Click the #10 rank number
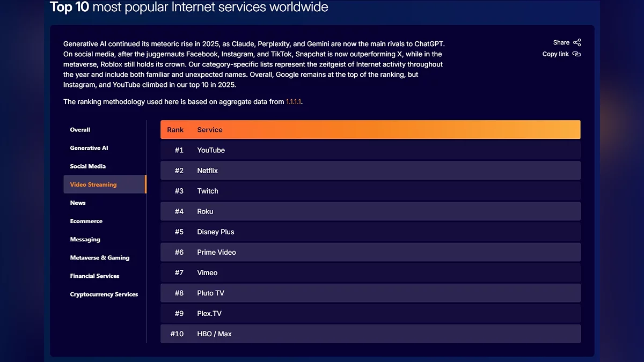Viewport: 644px width, 362px height. click(177, 334)
